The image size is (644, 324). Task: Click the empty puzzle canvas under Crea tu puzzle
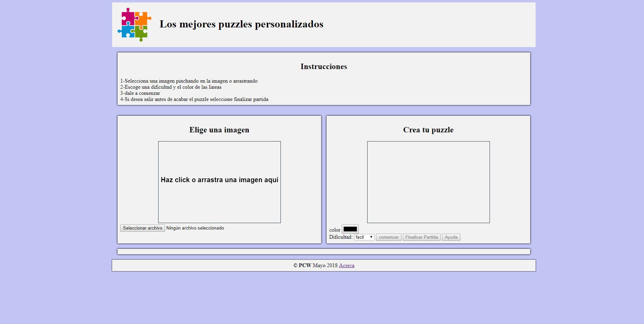point(428,182)
